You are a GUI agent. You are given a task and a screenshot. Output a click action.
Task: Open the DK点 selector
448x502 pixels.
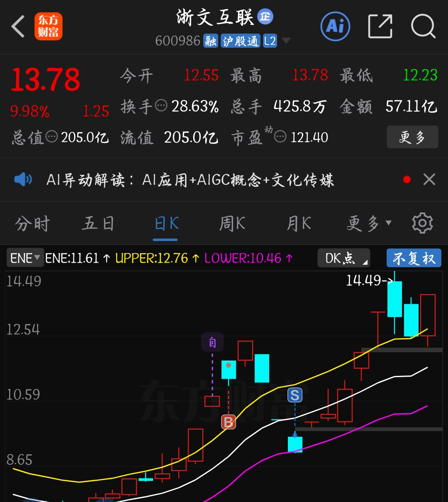[343, 258]
